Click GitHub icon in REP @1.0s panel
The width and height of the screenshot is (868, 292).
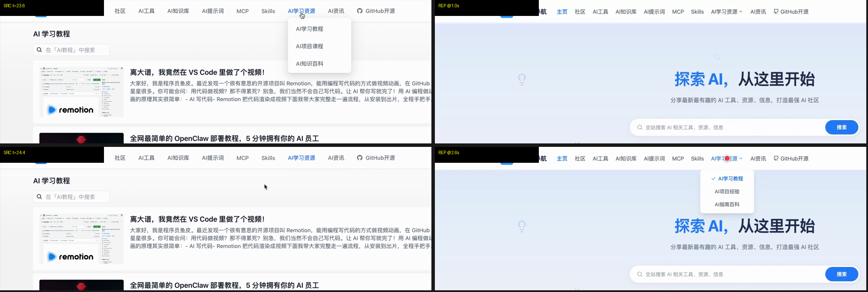(776, 12)
